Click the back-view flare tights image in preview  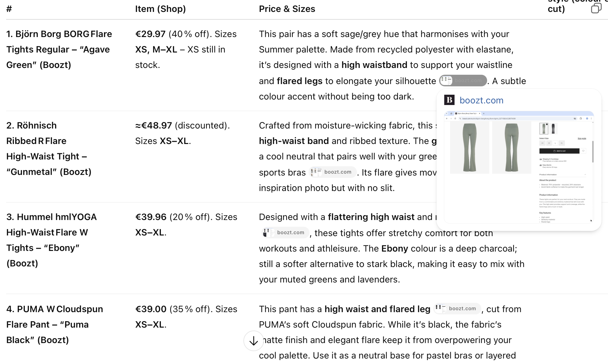512,148
